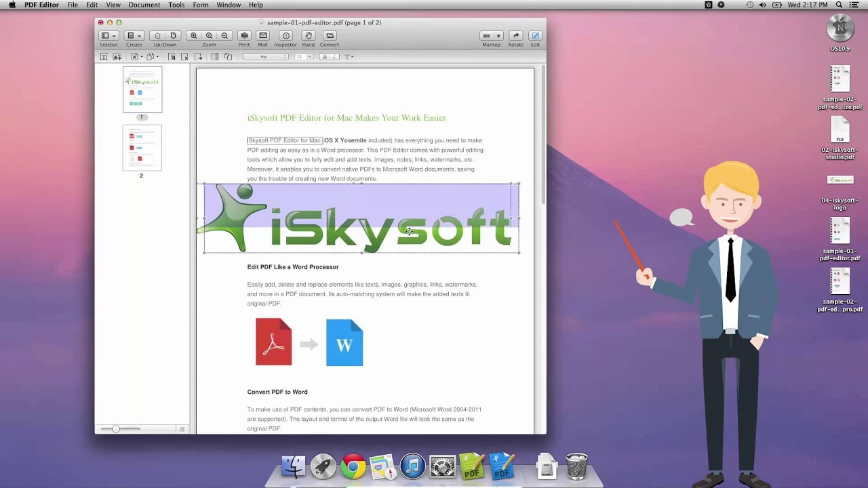Viewport: 868px width, 488px height.
Task: Open the text color T dropdown
Action: 349,57
